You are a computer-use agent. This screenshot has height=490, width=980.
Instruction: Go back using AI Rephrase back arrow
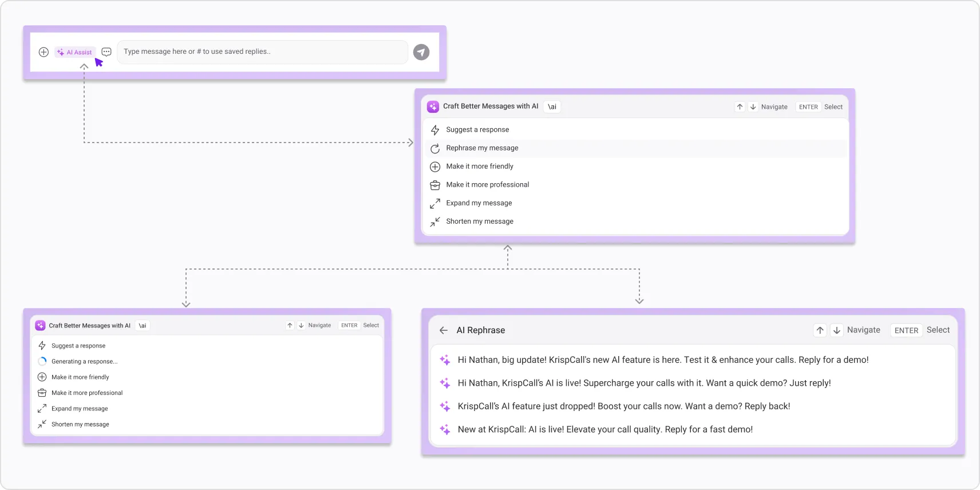click(x=444, y=330)
